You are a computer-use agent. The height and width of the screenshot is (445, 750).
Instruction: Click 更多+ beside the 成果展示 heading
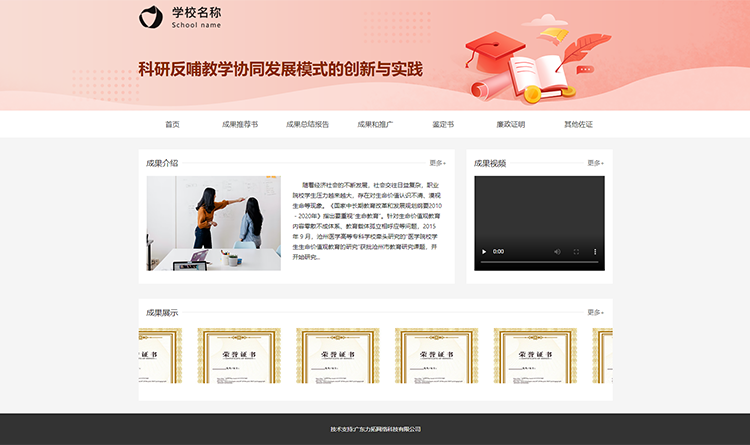[595, 312]
